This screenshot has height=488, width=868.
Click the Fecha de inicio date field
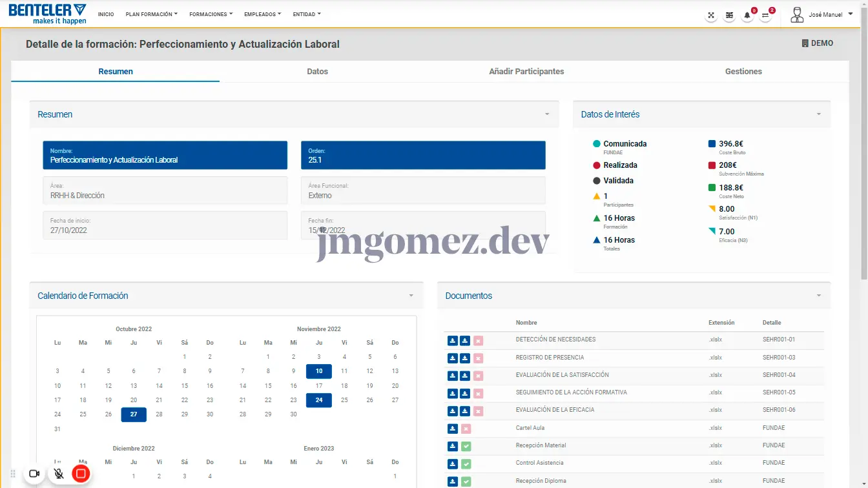165,225
